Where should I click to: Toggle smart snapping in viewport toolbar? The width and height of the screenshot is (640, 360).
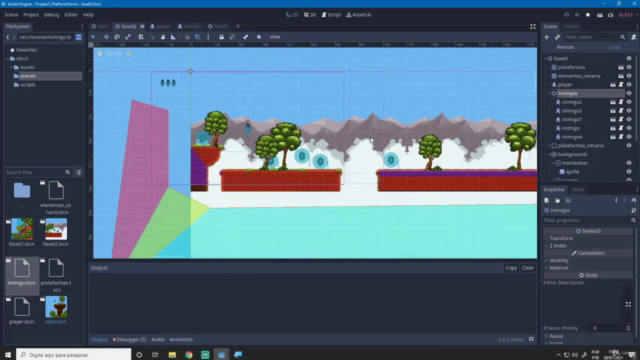pyautogui.click(x=187, y=37)
